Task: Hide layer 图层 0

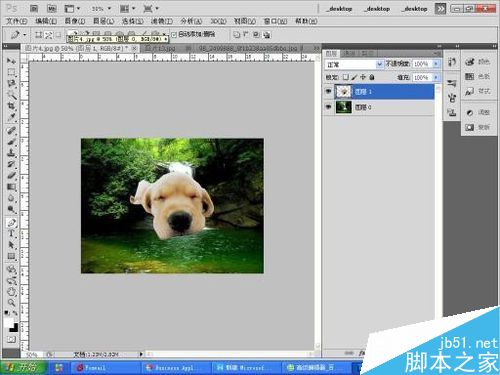Action: 328,107
